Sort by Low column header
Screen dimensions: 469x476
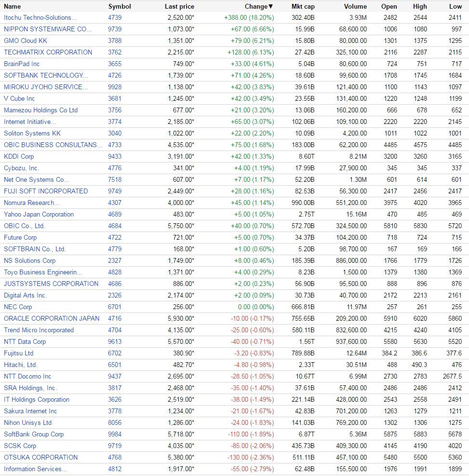(x=456, y=6)
